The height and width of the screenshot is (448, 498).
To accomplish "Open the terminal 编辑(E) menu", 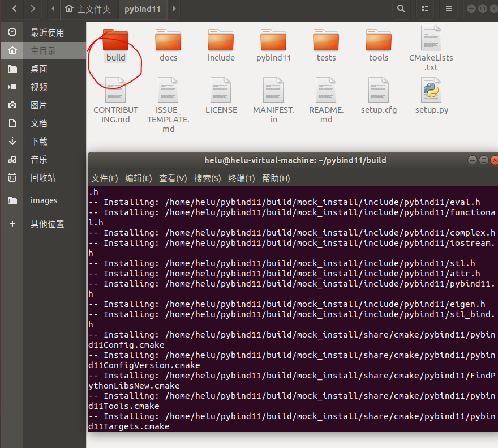I will coord(139,178).
